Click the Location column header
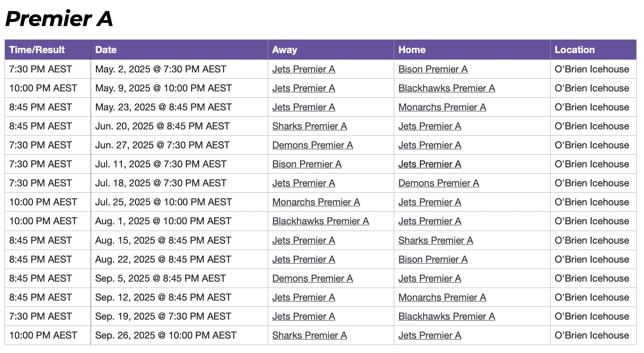The image size is (644, 353). pyautogui.click(x=574, y=50)
